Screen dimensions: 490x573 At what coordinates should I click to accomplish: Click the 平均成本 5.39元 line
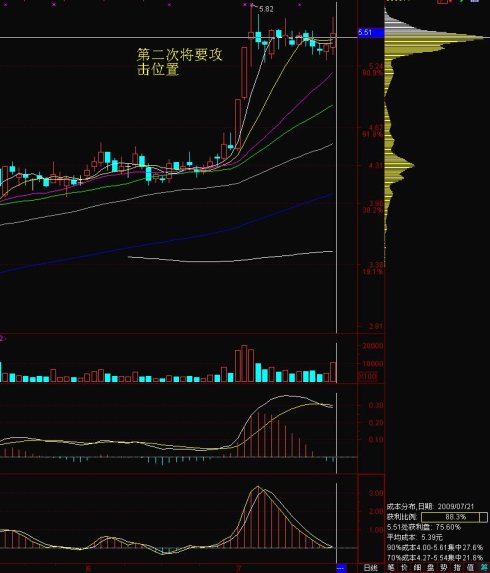tap(414, 538)
